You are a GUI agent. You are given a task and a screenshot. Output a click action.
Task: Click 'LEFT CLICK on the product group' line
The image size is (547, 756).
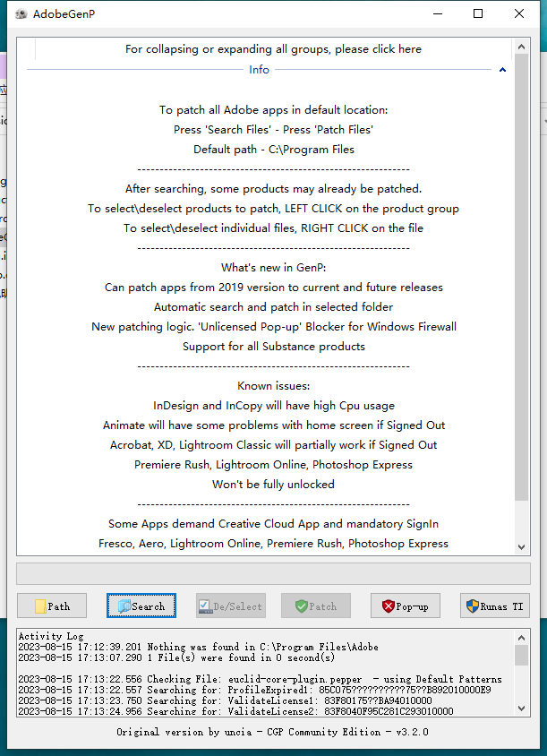273,209
